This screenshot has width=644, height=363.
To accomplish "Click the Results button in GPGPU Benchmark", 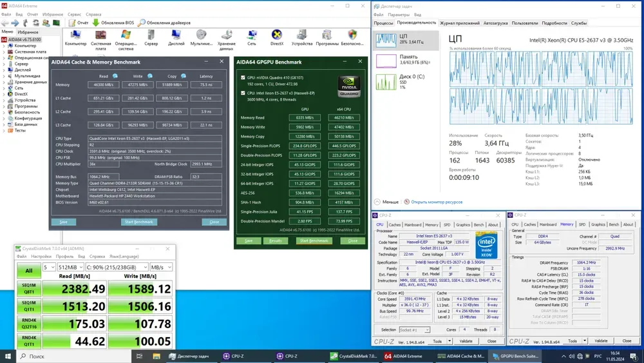I will (275, 240).
